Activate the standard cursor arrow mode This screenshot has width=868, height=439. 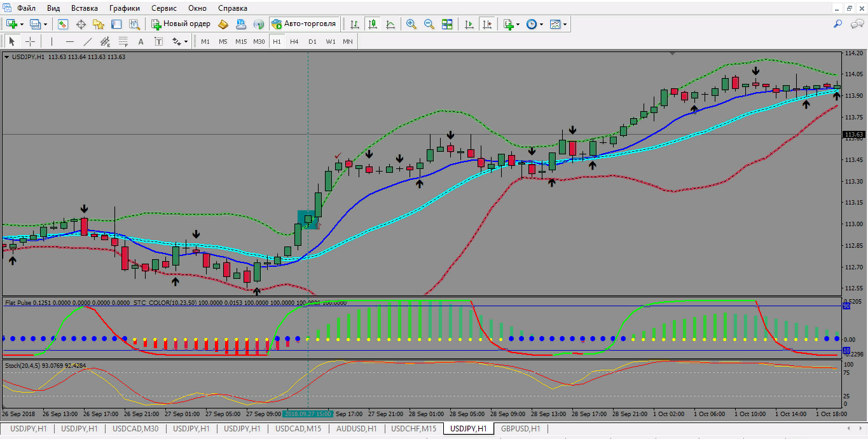[x=11, y=41]
